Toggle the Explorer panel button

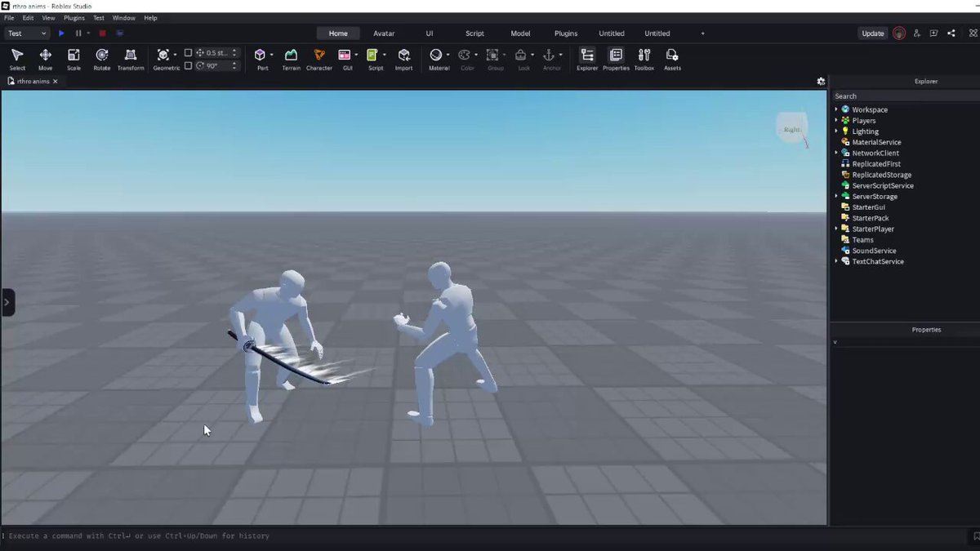587,59
